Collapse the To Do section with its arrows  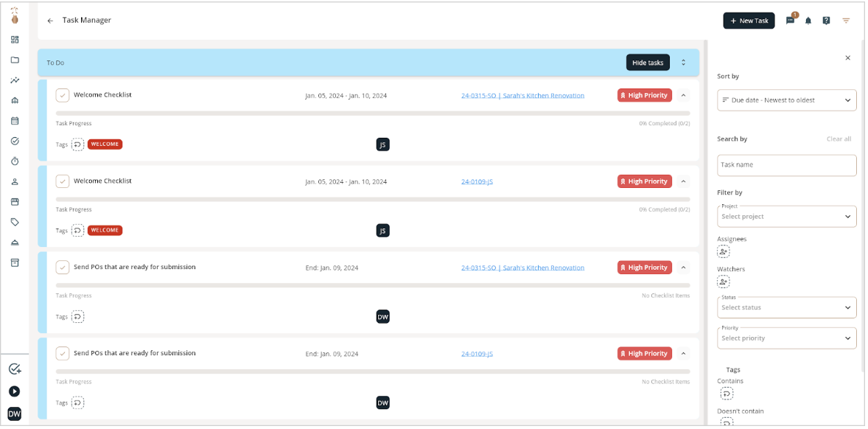[683, 63]
